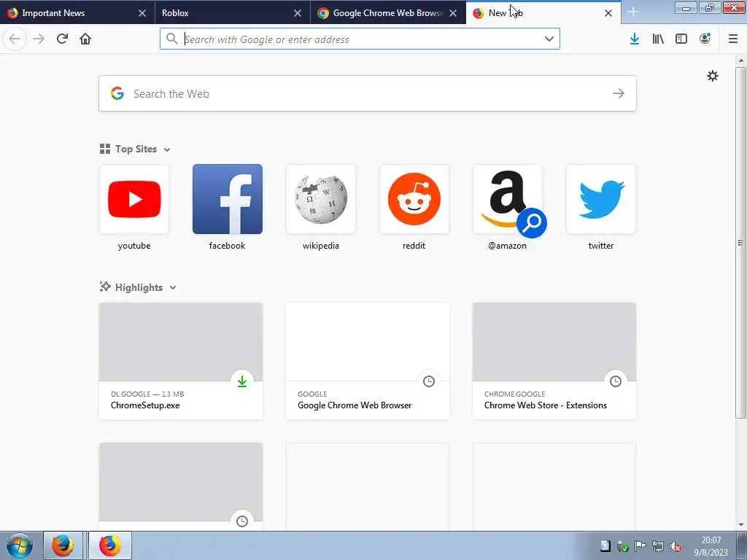Open Chrome Web Store - Extensions highlight
This screenshot has height=560, width=747.
554,361
